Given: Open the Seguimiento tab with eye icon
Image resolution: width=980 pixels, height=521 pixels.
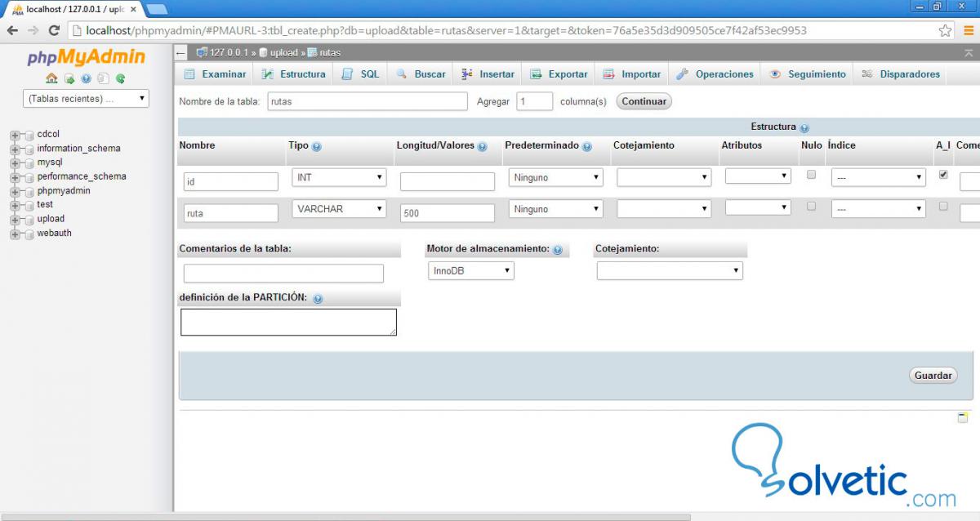Looking at the screenshot, I should [x=808, y=74].
